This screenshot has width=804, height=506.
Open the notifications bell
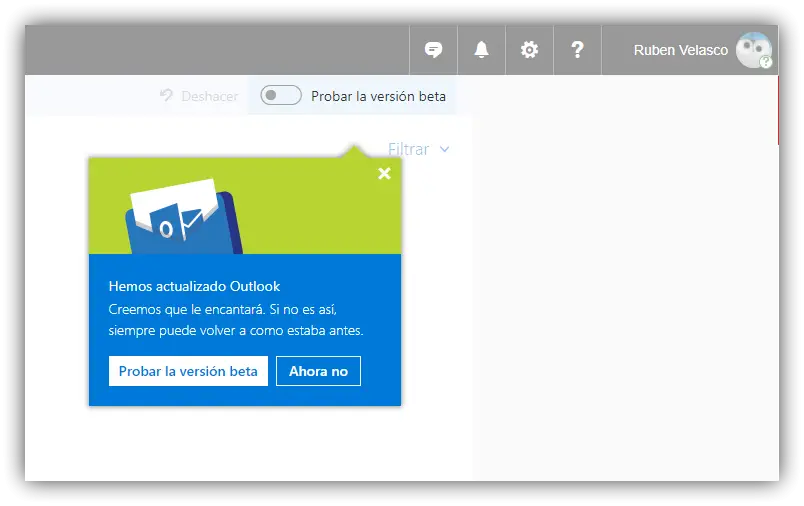[x=481, y=50]
